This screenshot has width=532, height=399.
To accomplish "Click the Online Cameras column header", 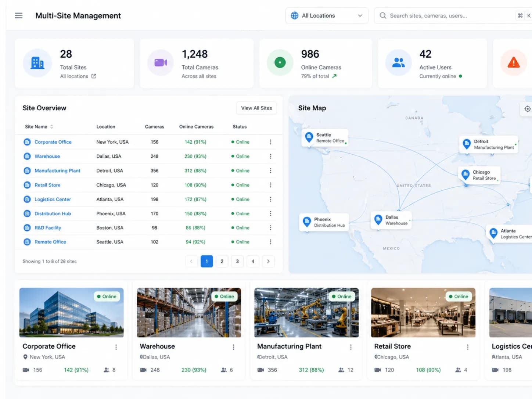I will click(196, 127).
